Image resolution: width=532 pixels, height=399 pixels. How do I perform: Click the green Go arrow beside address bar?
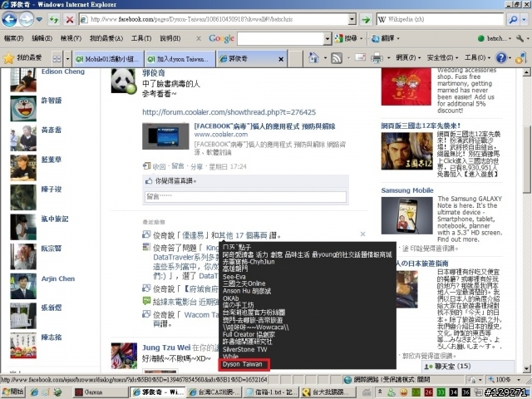366,19
